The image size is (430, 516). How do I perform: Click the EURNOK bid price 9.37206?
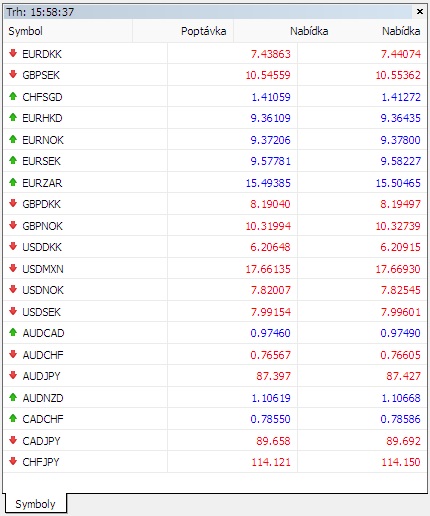(270, 140)
